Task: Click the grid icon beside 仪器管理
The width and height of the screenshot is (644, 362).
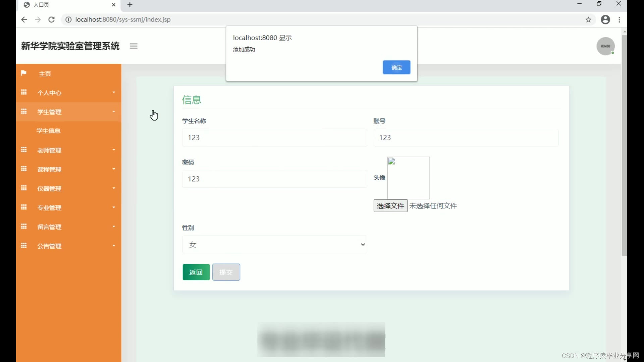Action: click(24, 188)
